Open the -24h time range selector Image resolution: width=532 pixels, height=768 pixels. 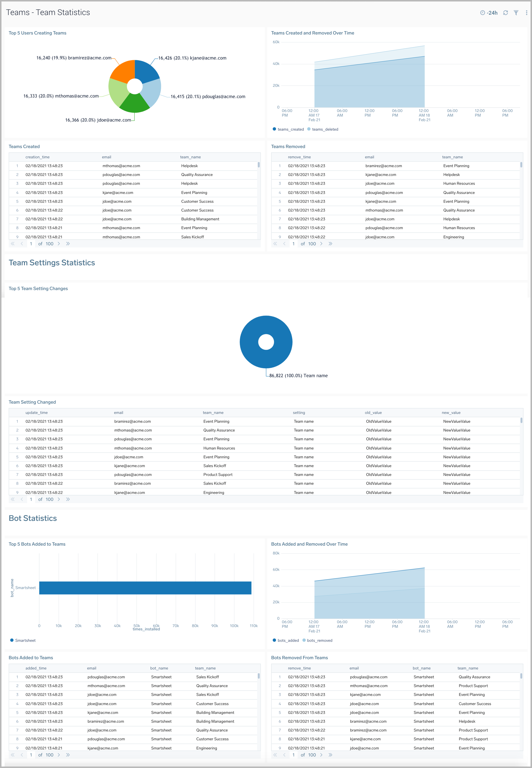coord(489,13)
